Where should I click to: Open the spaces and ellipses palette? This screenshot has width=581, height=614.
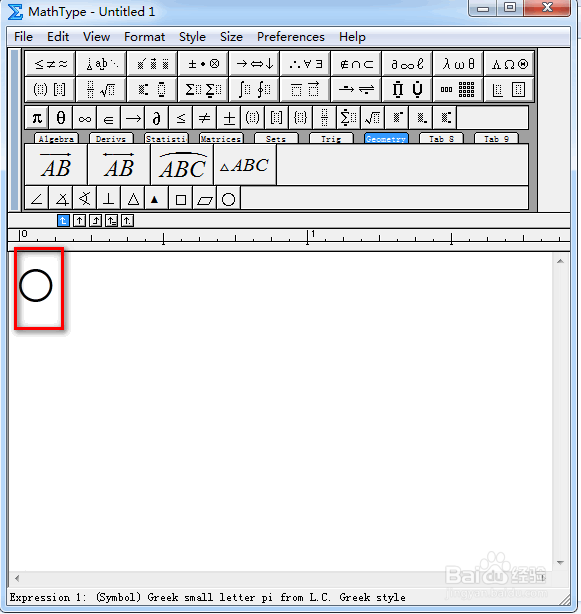pyautogui.click(x=101, y=63)
